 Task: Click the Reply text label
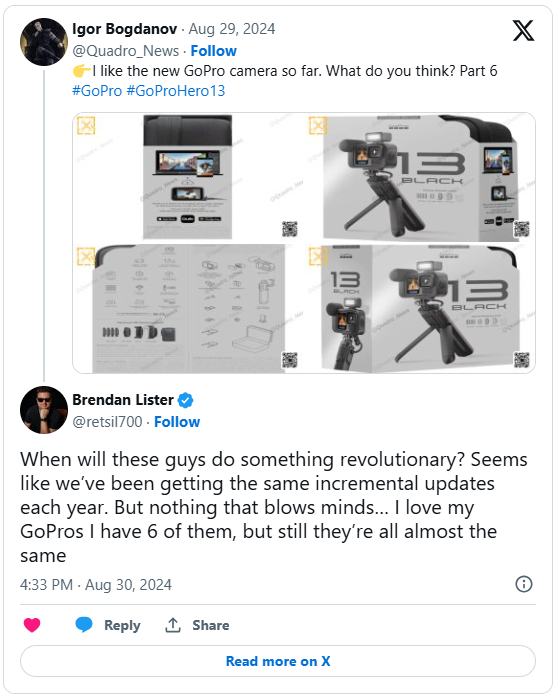click(122, 625)
